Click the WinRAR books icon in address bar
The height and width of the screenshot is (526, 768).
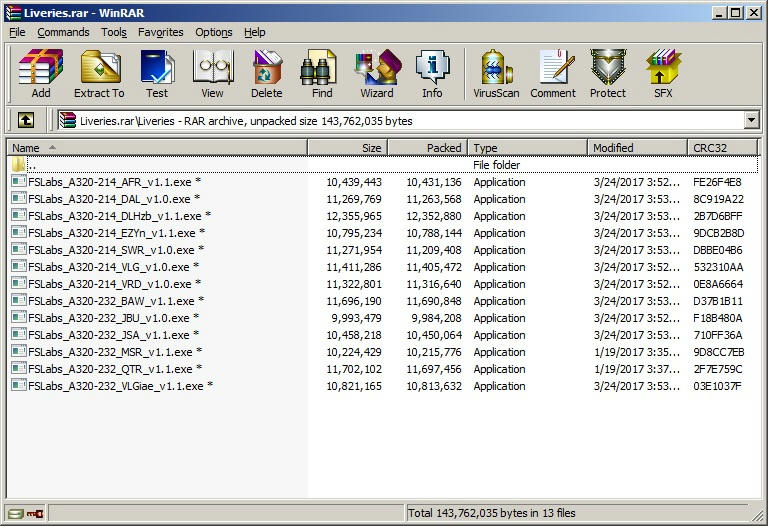tap(68, 120)
